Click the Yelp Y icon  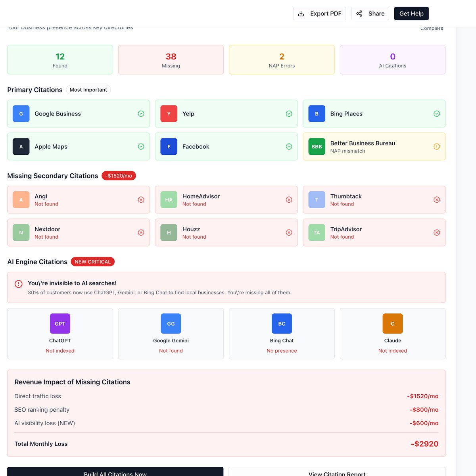point(169,113)
